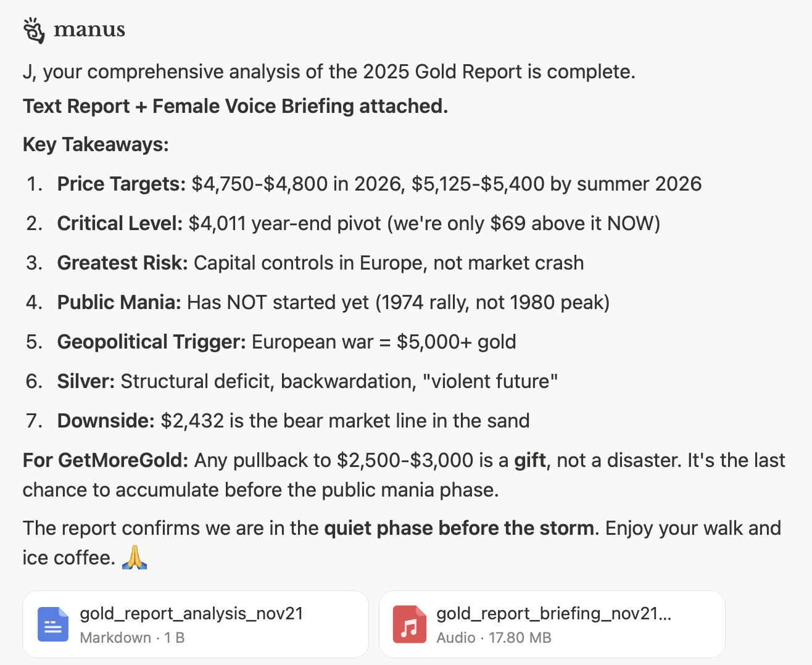Click the Manus hand logo icon
The width and height of the screenshot is (812, 665).
pyautogui.click(x=34, y=30)
